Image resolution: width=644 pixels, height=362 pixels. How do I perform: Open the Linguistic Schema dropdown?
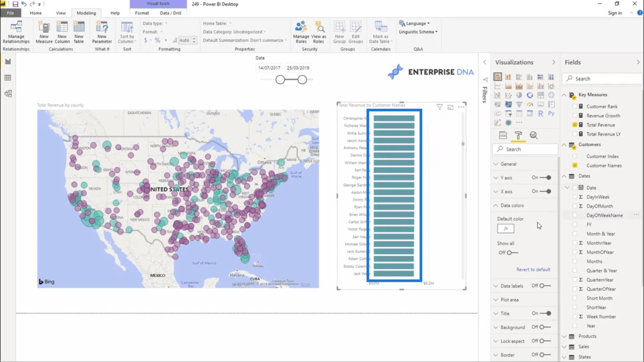(x=418, y=32)
